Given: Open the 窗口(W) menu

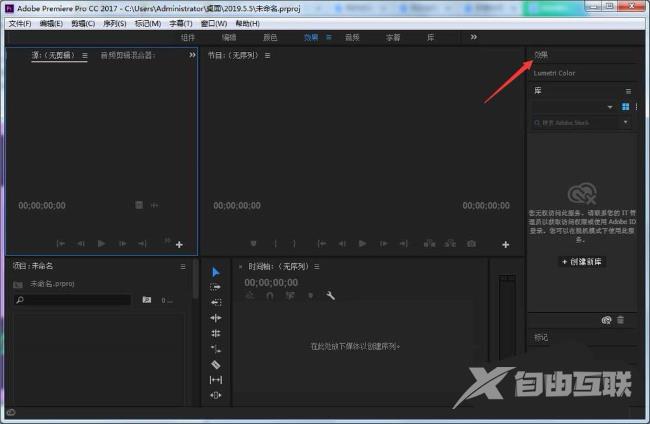Looking at the screenshot, I should coord(214,24).
